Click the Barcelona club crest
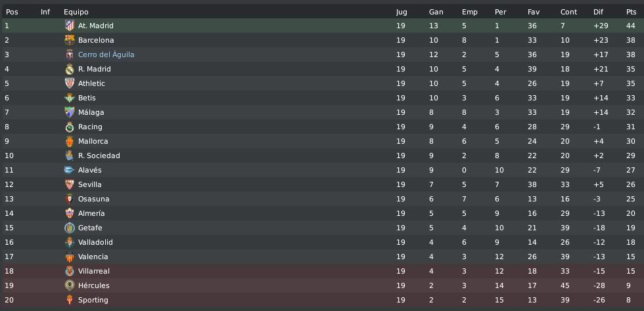The height and width of the screenshot is (311, 644). coord(70,40)
